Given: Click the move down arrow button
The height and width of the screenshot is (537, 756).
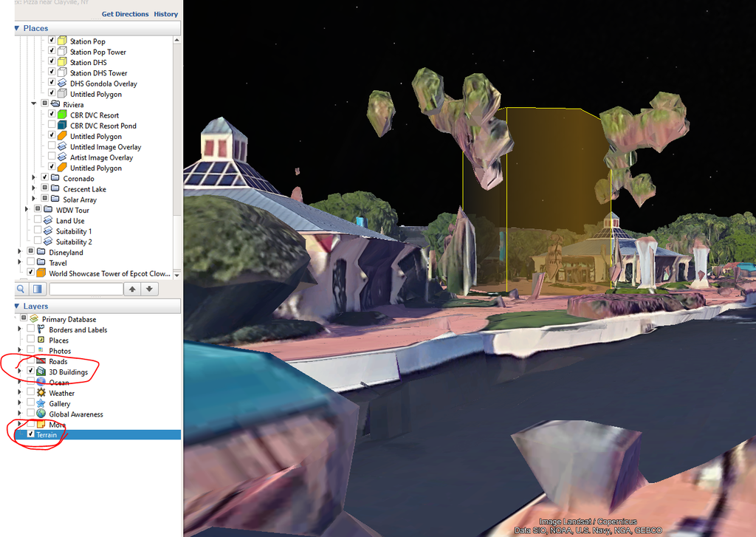Looking at the screenshot, I should tap(150, 289).
